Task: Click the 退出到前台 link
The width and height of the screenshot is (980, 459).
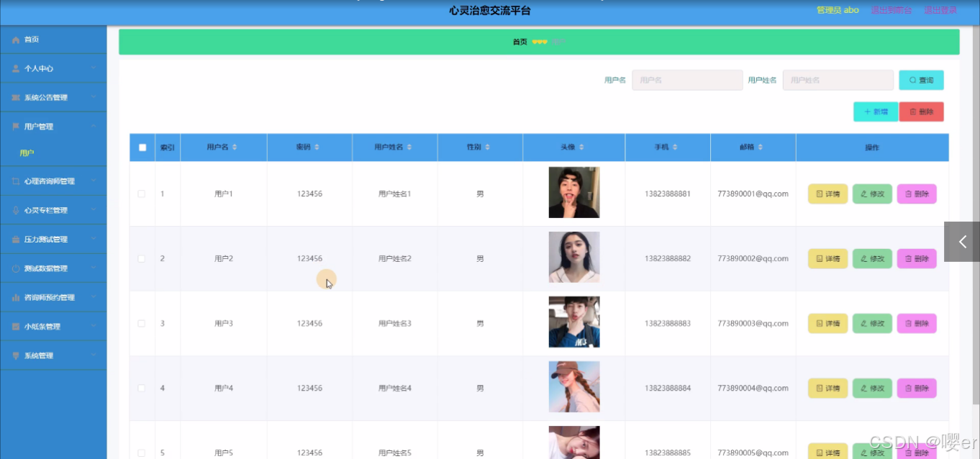Action: click(x=891, y=10)
